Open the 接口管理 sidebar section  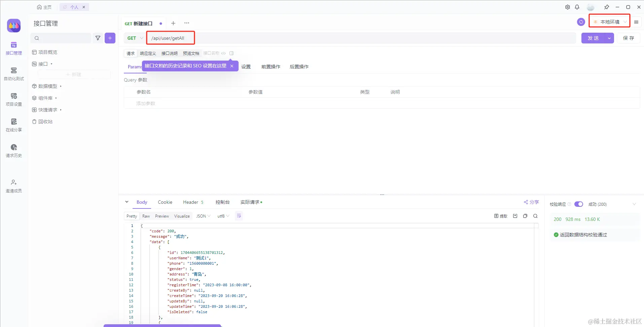(14, 48)
